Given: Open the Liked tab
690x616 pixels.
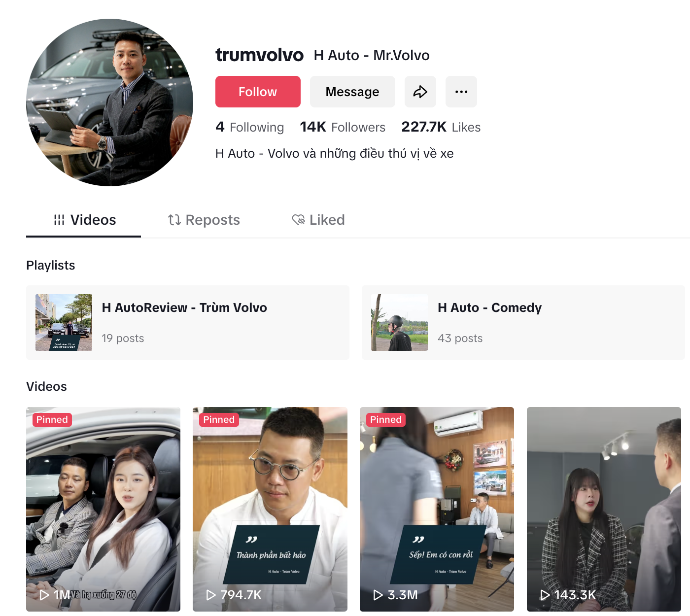Looking at the screenshot, I should [x=318, y=220].
